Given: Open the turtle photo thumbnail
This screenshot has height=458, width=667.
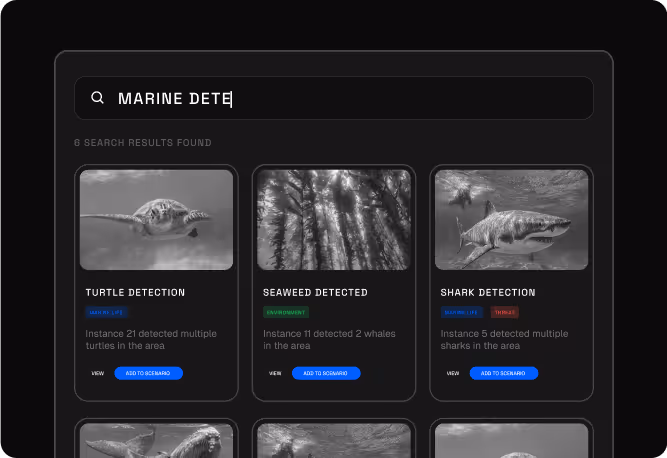Looking at the screenshot, I should [157, 220].
